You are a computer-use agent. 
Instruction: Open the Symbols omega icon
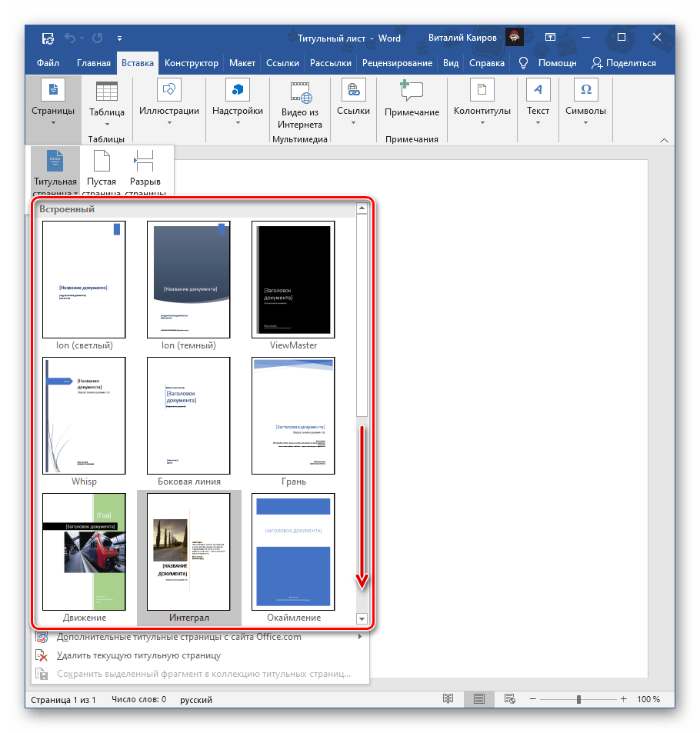[x=585, y=92]
